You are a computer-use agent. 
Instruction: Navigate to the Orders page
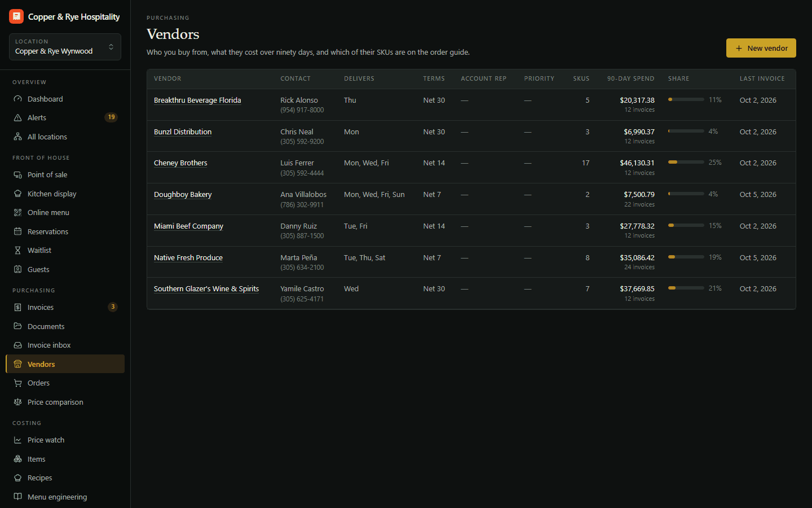coord(65,383)
